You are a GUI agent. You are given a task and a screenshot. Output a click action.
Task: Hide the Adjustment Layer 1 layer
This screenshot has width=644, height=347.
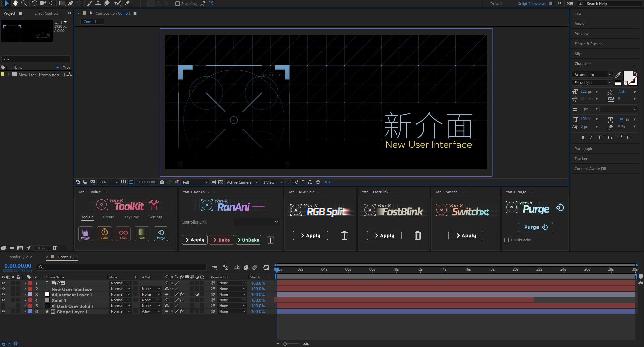[x=3, y=294]
